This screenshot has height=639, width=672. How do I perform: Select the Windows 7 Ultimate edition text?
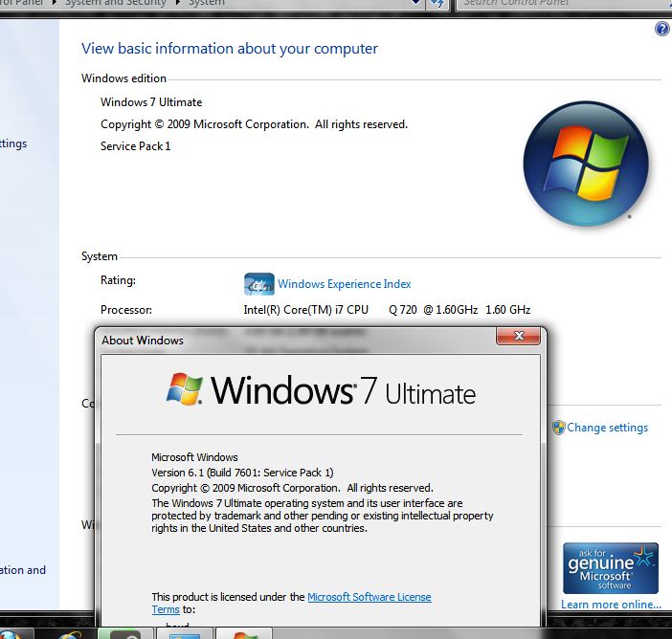[x=151, y=102]
